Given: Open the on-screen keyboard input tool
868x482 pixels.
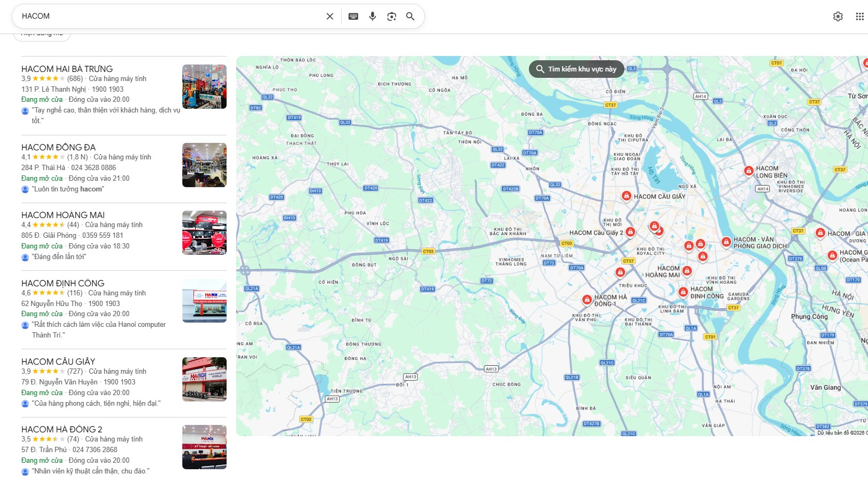Looking at the screenshot, I should (353, 17).
